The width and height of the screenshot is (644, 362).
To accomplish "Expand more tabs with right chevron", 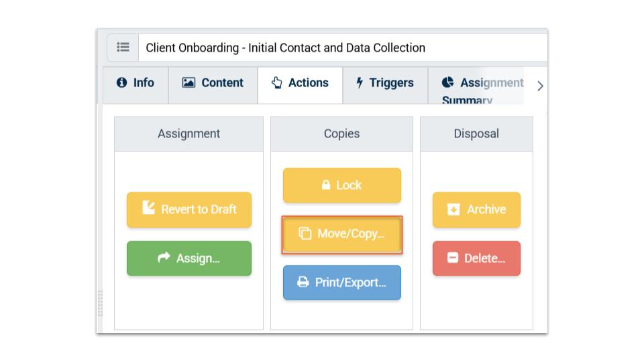I will point(540,86).
